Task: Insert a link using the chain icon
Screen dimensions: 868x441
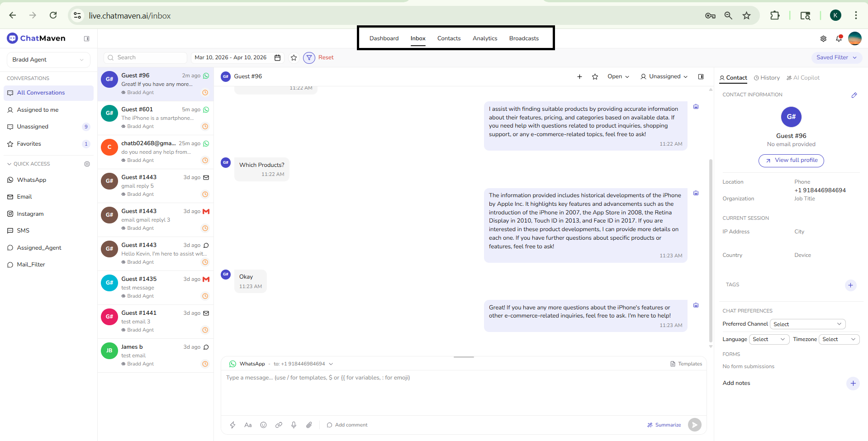Action: point(279,425)
